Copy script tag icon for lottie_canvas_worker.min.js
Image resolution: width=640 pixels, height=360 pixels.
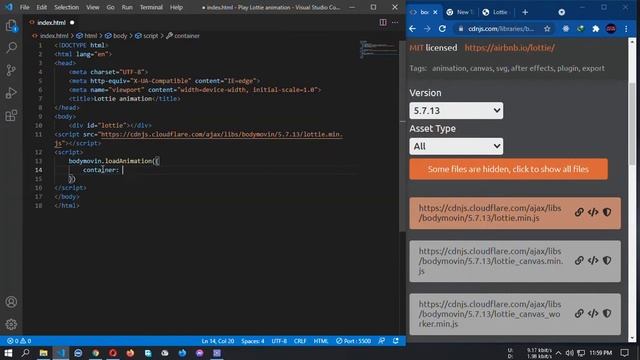point(593,313)
